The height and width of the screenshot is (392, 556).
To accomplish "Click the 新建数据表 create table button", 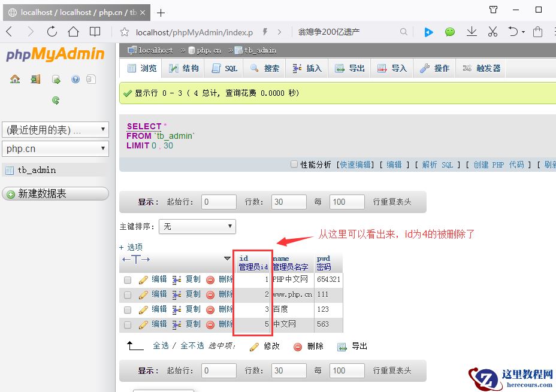I will pyautogui.click(x=55, y=193).
